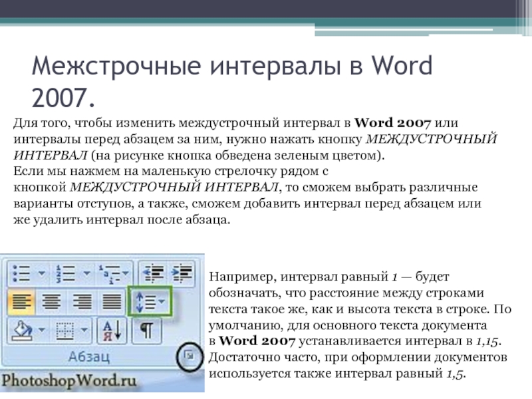Toggle align text left
The image size is (532, 399).
coord(21,301)
